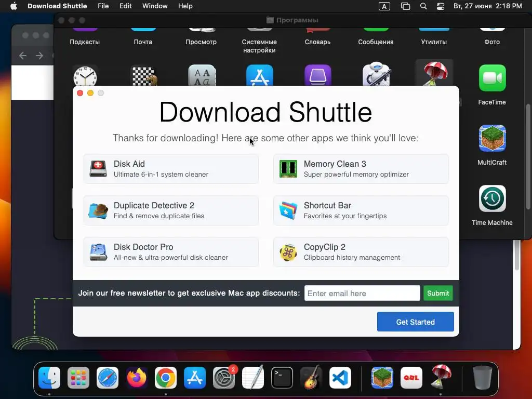Open App Store from the Dock
Image resolution: width=532 pixels, height=399 pixels.
pyautogui.click(x=195, y=377)
